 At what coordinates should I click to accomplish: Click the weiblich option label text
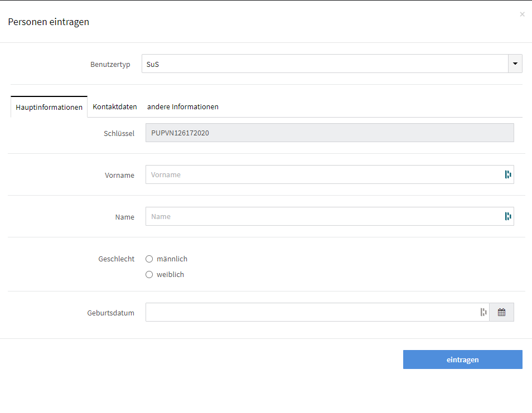(x=170, y=275)
